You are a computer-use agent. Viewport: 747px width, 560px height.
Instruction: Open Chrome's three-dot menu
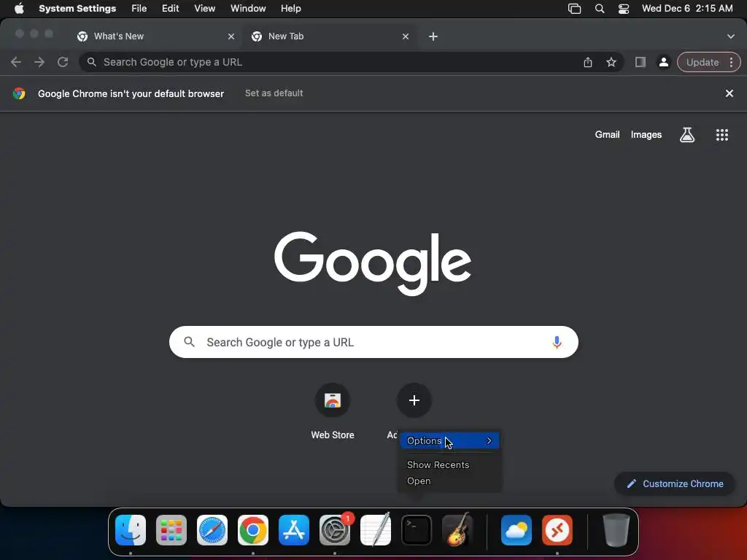[731, 63]
